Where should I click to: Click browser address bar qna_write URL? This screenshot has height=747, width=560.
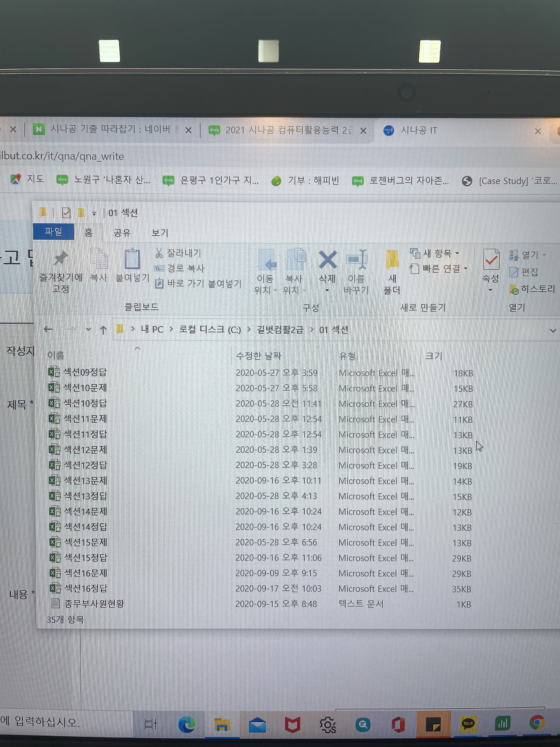pos(62,156)
